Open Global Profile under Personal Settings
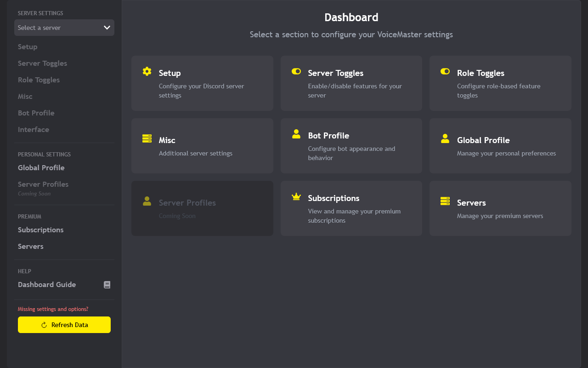 click(x=41, y=167)
